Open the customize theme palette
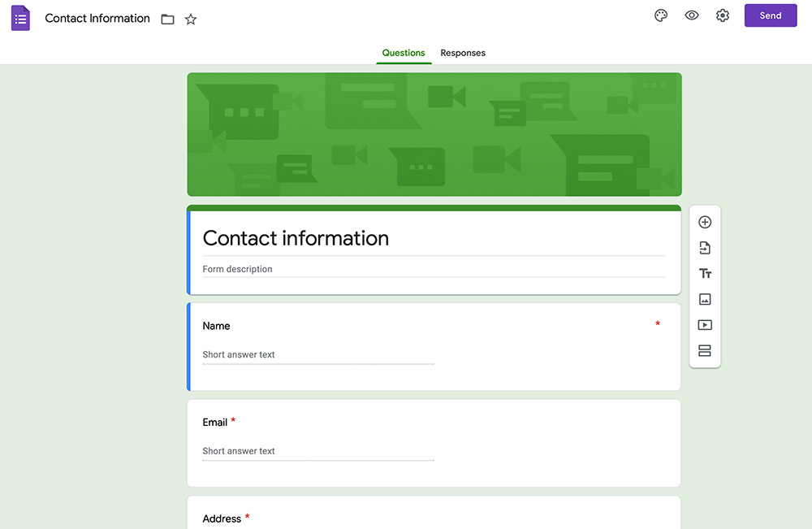The height and width of the screenshot is (529, 812). [661, 15]
